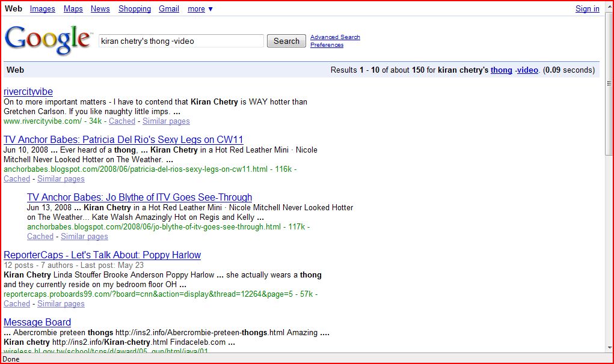Image resolution: width=614 pixels, height=364 pixels.
Task: Click the Search button
Action: (286, 41)
